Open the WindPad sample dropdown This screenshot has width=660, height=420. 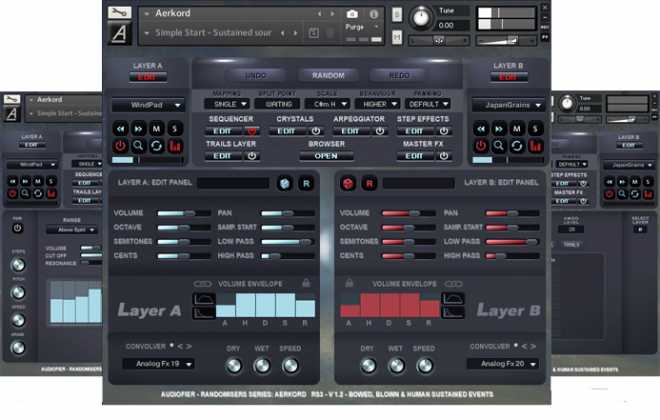pos(148,105)
